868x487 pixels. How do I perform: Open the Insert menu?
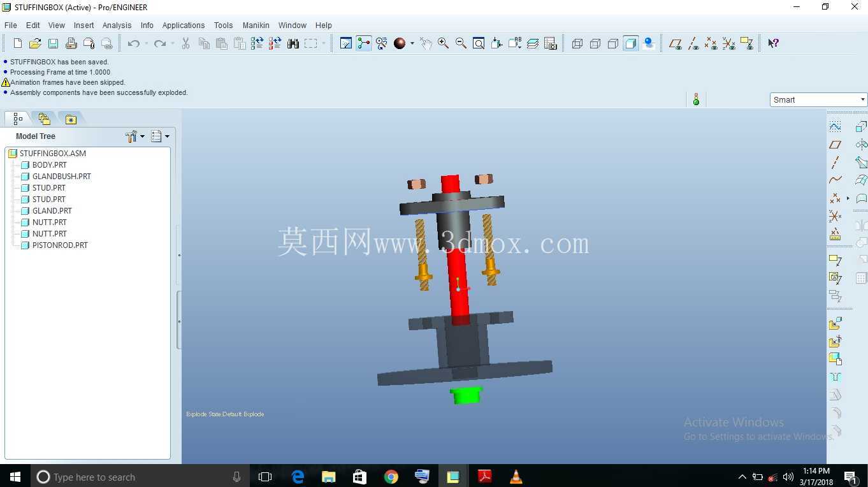(83, 25)
